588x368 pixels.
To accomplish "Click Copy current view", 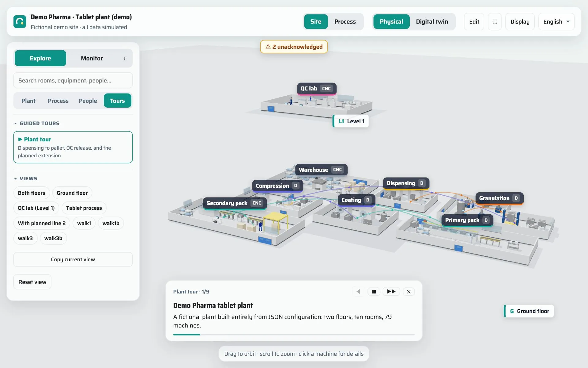I will pyautogui.click(x=73, y=259).
